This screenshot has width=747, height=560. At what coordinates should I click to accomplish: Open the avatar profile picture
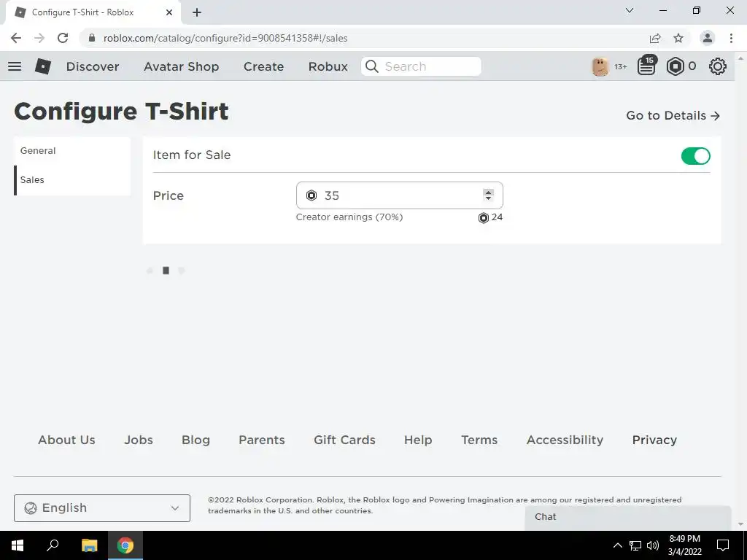(600, 66)
